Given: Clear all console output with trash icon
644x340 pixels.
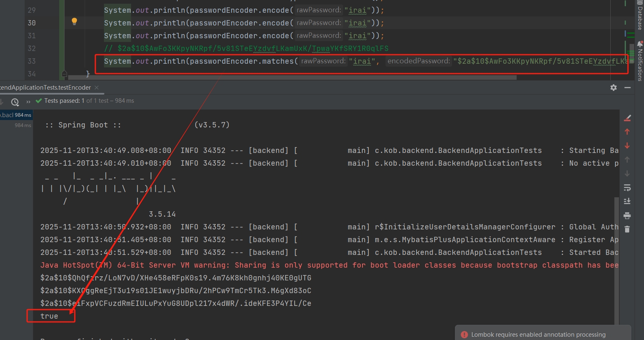Looking at the screenshot, I should 627,229.
